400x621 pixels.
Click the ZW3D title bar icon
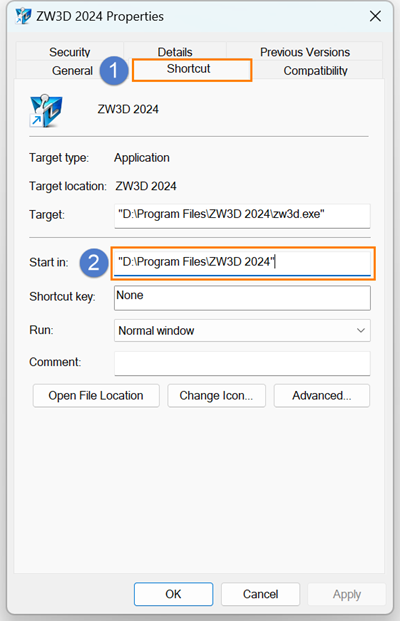(23, 16)
